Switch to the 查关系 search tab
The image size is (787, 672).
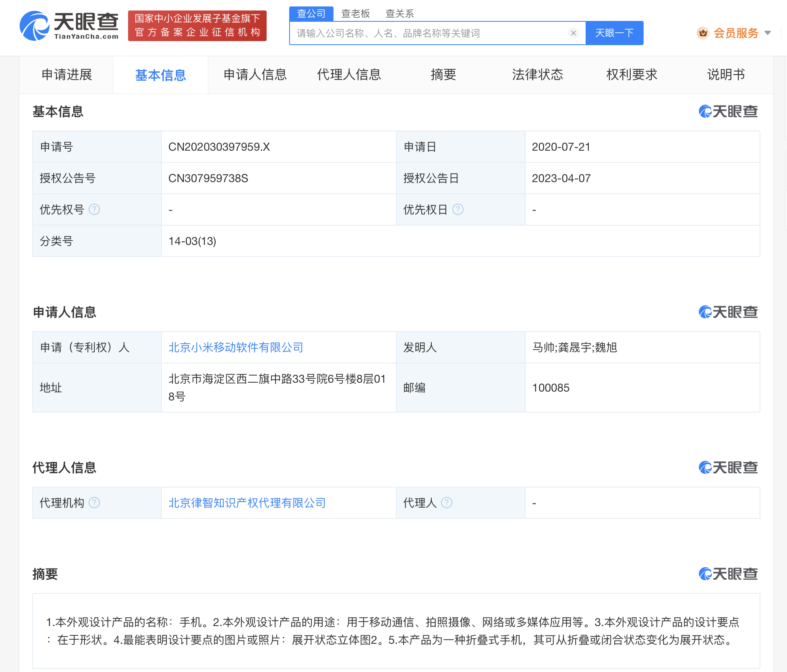(x=400, y=13)
